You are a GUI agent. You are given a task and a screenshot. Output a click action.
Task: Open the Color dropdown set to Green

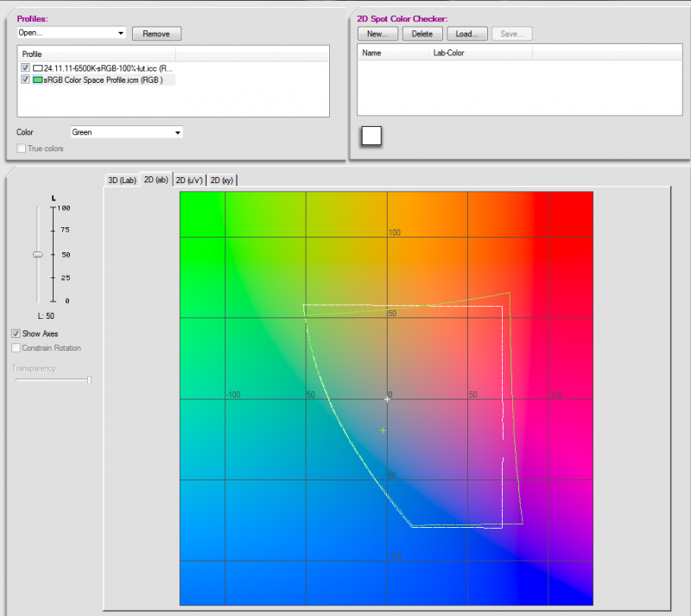tap(127, 132)
